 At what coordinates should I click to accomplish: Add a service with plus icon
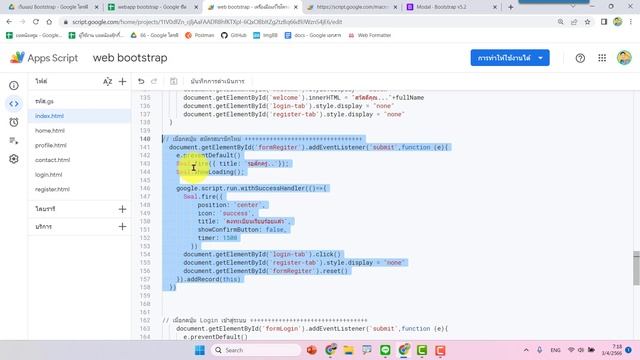tap(122, 227)
